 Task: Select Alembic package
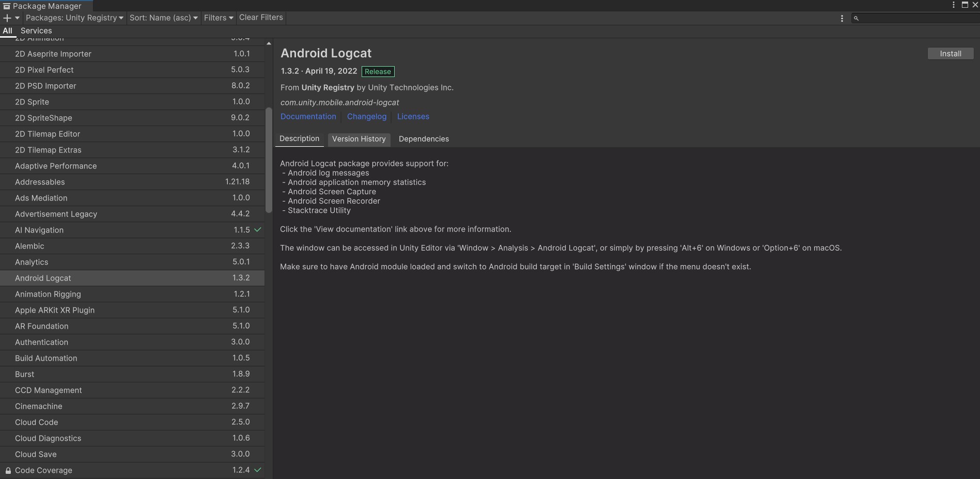[132, 246]
